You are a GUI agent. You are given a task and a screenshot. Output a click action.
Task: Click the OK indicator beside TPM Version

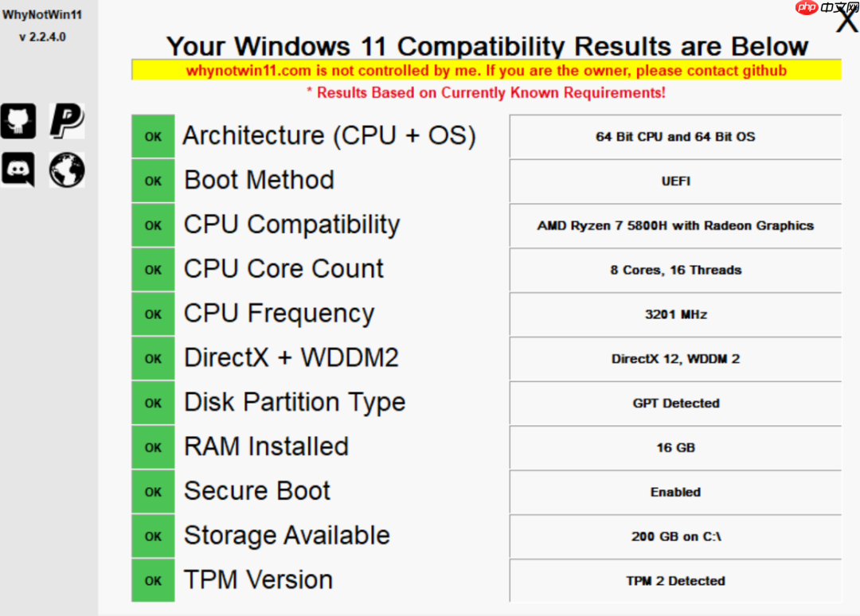point(153,579)
